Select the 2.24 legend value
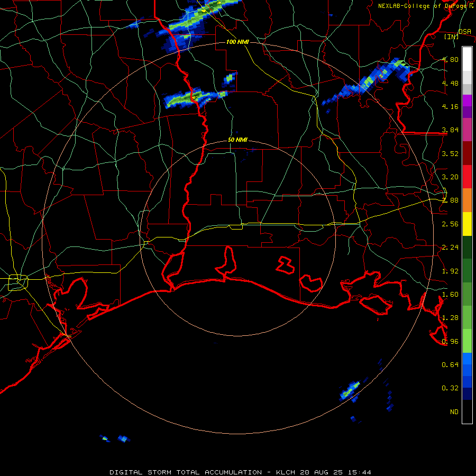The image size is (476, 476). (450, 248)
